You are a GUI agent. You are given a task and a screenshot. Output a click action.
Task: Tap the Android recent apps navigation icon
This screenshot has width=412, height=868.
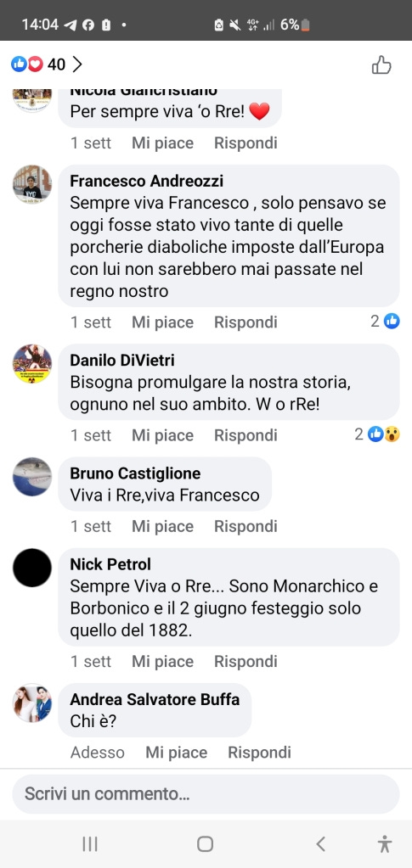(x=90, y=844)
